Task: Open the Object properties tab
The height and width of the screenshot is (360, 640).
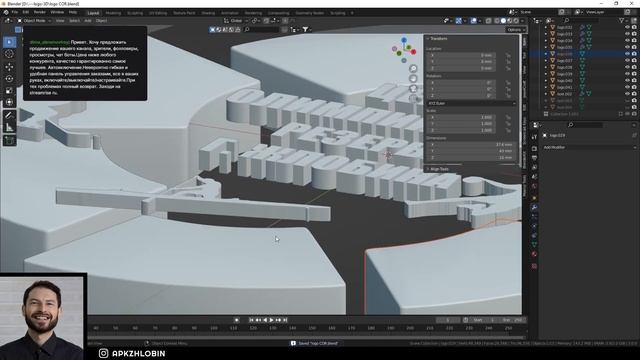Action: 534,198
